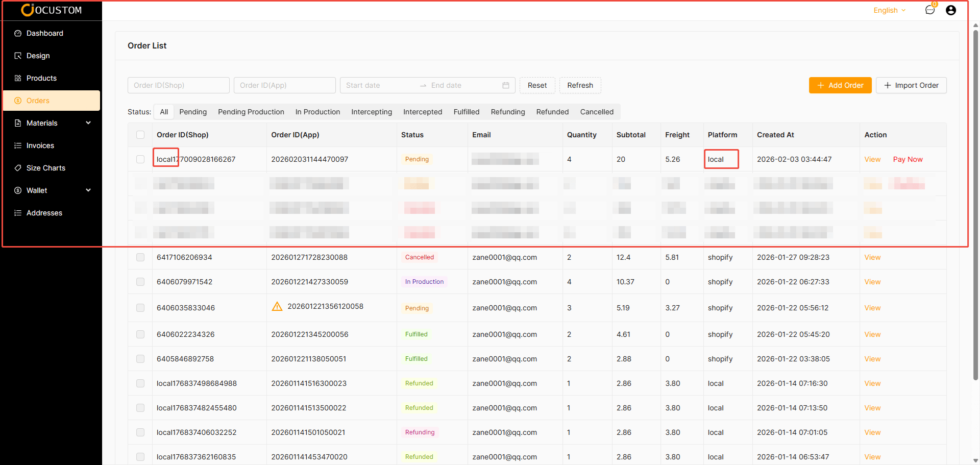Click the page vertical scrollbar

(x=975, y=204)
